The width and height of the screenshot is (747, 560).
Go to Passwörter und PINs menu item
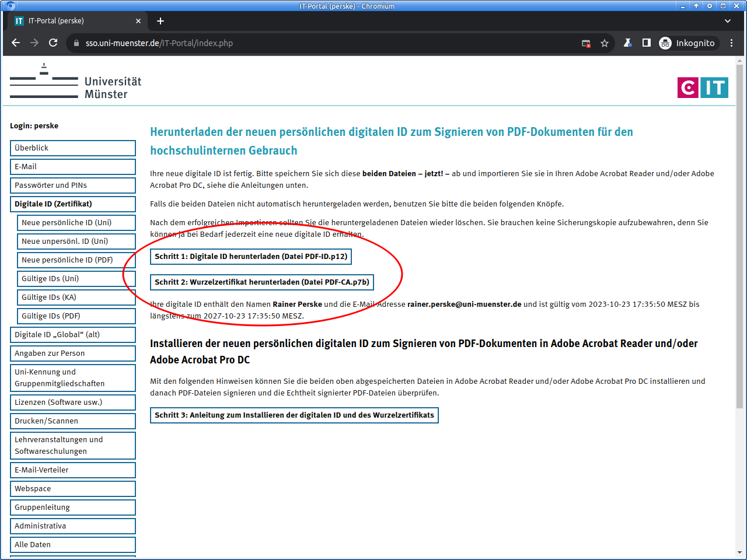click(73, 185)
